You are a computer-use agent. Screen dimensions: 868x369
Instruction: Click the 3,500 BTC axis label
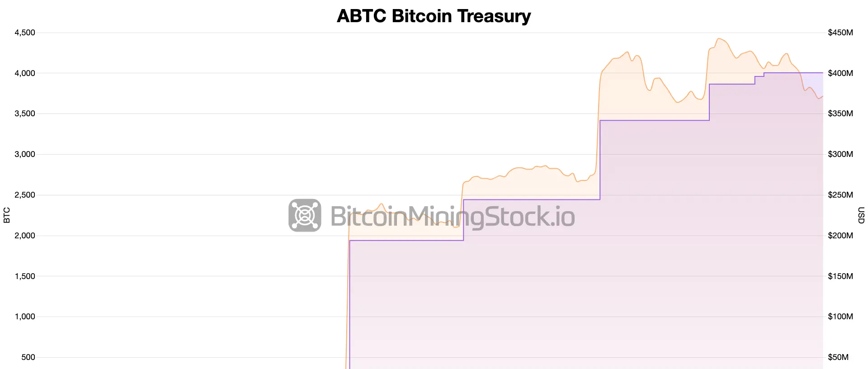click(25, 114)
